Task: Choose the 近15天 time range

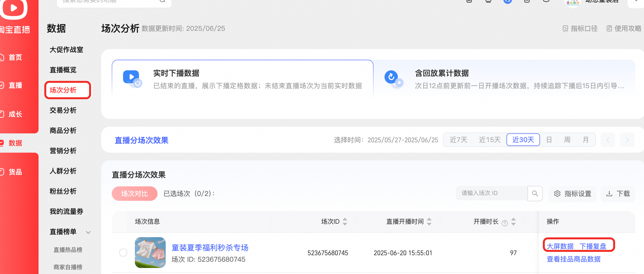Action: [x=489, y=140]
